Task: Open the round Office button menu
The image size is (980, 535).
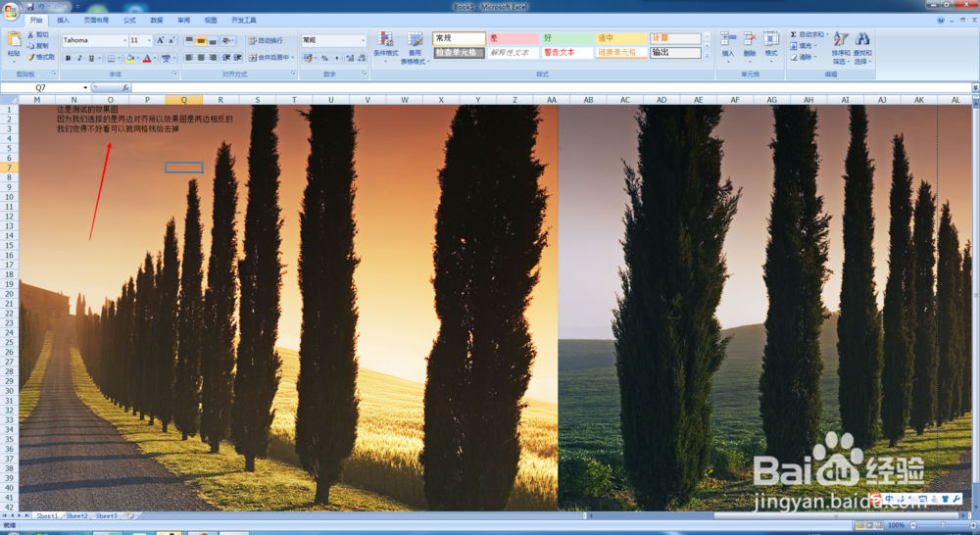Action: tap(11, 11)
